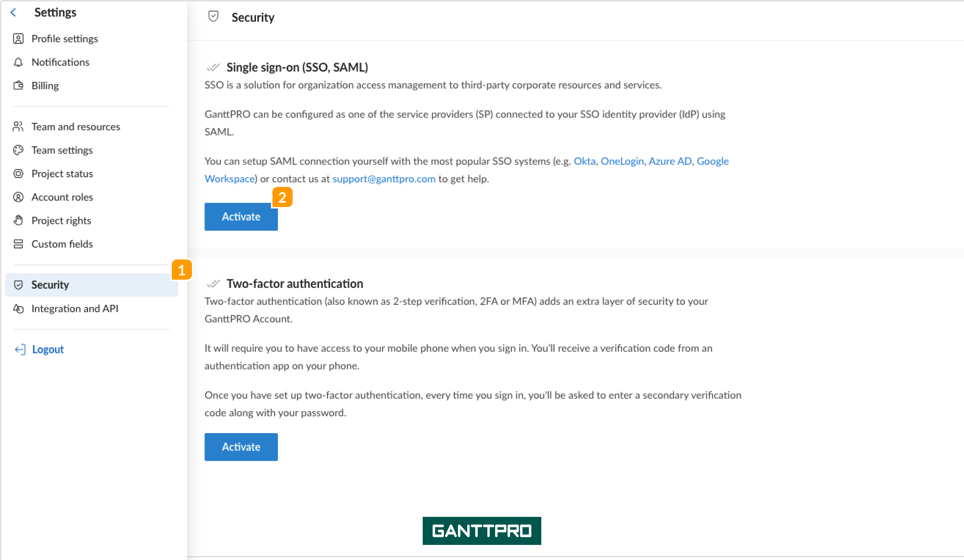Click the Project rights hand icon
This screenshot has height=560, width=964.
click(x=18, y=220)
